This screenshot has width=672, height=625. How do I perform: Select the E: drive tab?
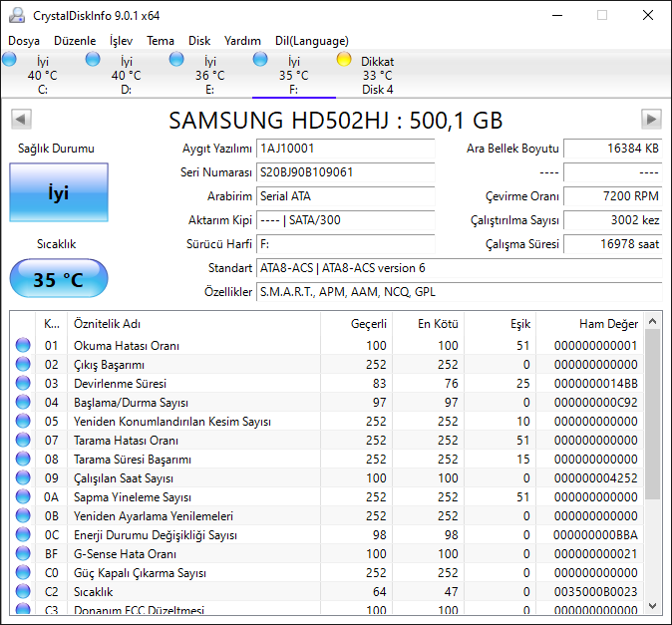click(210, 75)
